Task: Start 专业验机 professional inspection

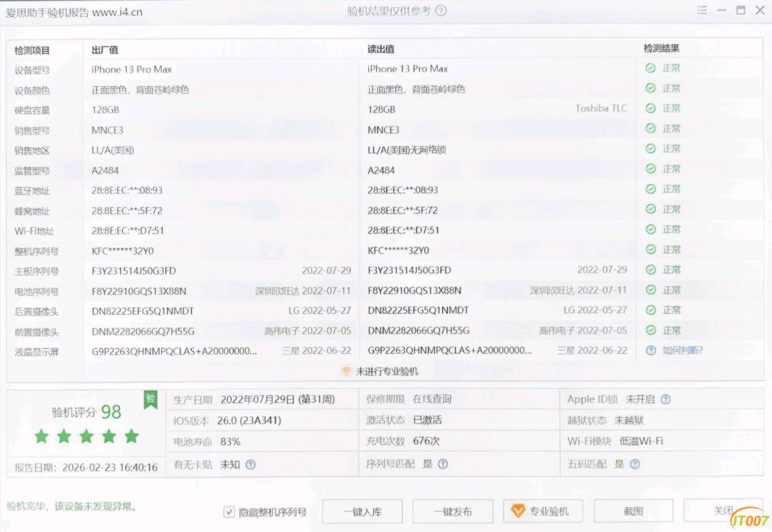Action: [x=543, y=511]
